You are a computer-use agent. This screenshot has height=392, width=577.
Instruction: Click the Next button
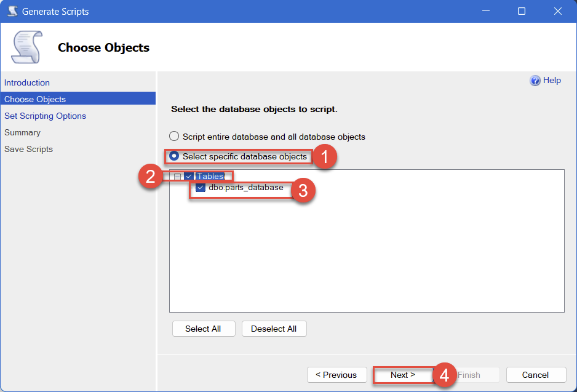402,375
